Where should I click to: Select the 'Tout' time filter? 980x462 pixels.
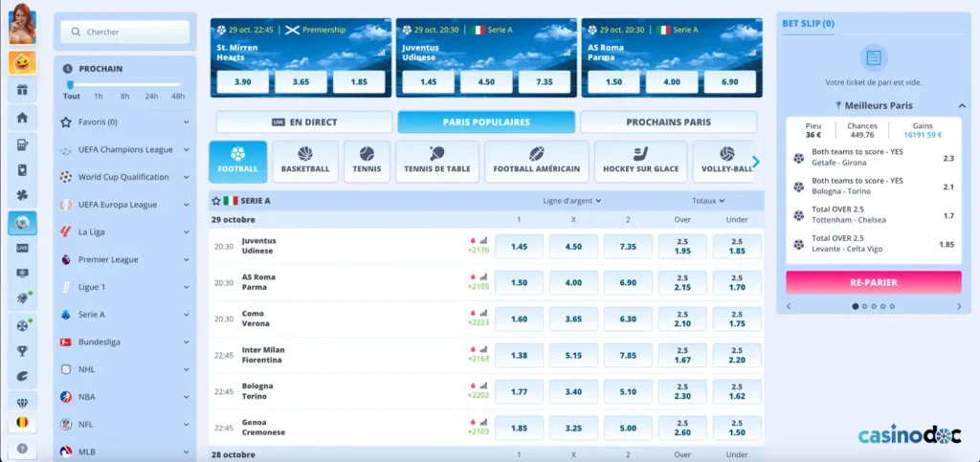pyautogui.click(x=71, y=97)
